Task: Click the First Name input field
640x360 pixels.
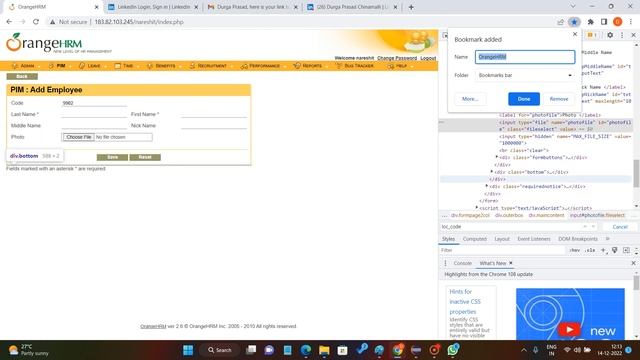Action: pos(214,114)
